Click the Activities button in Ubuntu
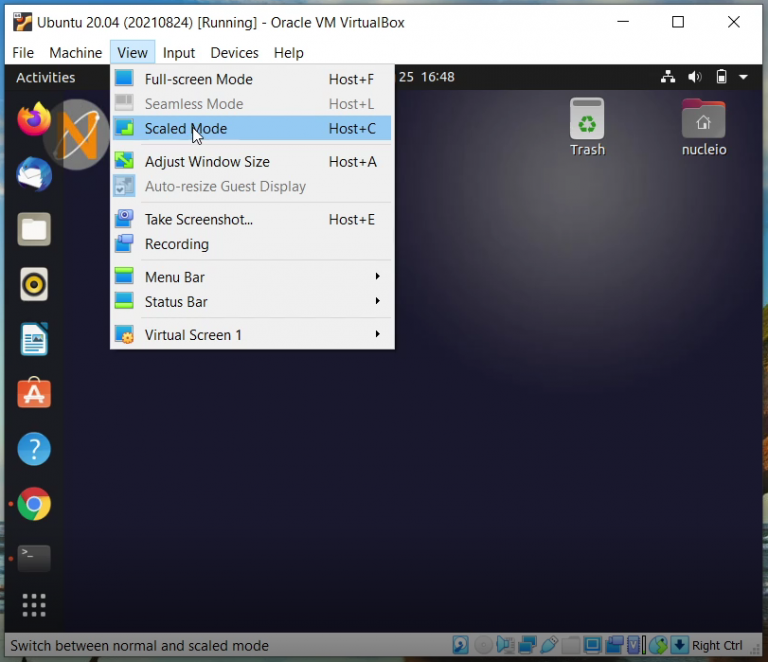 tap(46, 77)
